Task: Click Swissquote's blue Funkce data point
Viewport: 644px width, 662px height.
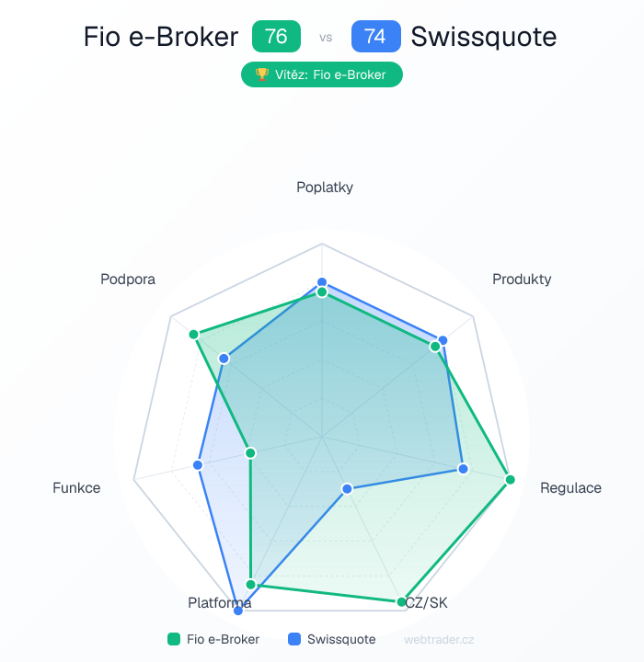Action: pyautogui.click(x=198, y=465)
